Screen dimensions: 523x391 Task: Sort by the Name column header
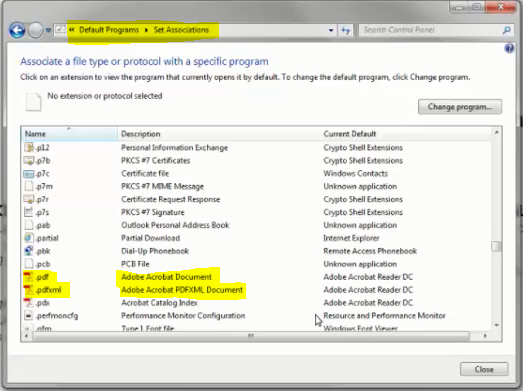[69, 134]
